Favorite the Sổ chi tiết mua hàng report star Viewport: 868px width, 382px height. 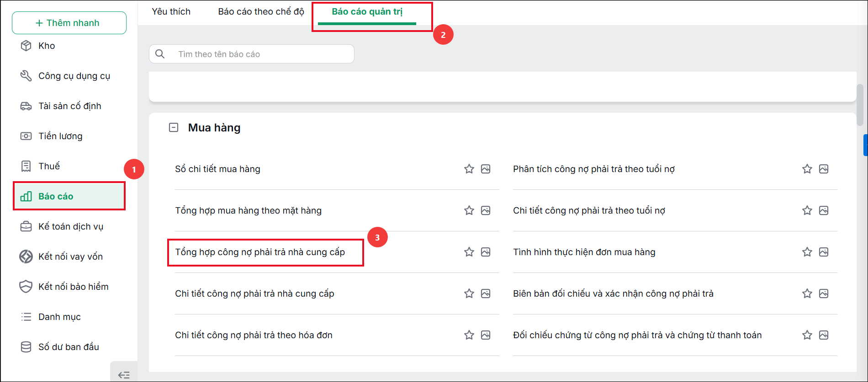coord(469,169)
